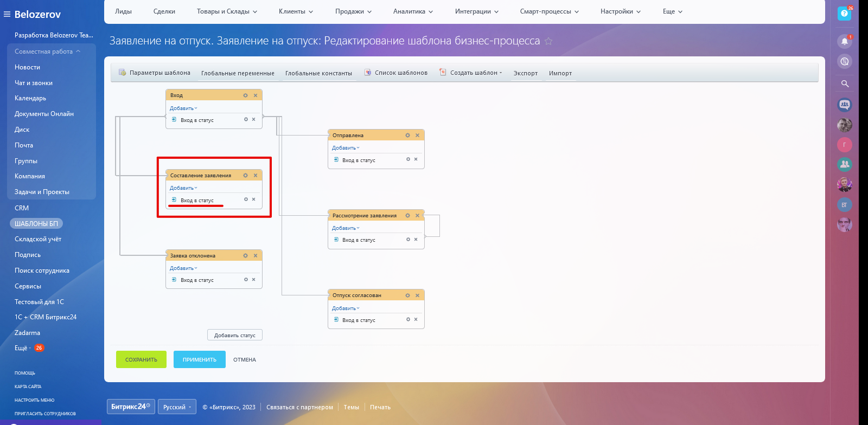Open notifications bell icon
Screen dimensions: 868x425
coord(845,41)
